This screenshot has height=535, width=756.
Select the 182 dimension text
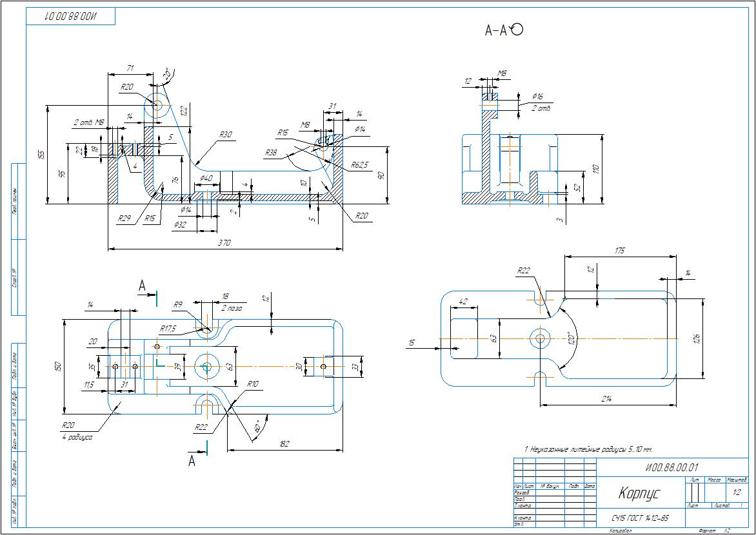(285, 443)
